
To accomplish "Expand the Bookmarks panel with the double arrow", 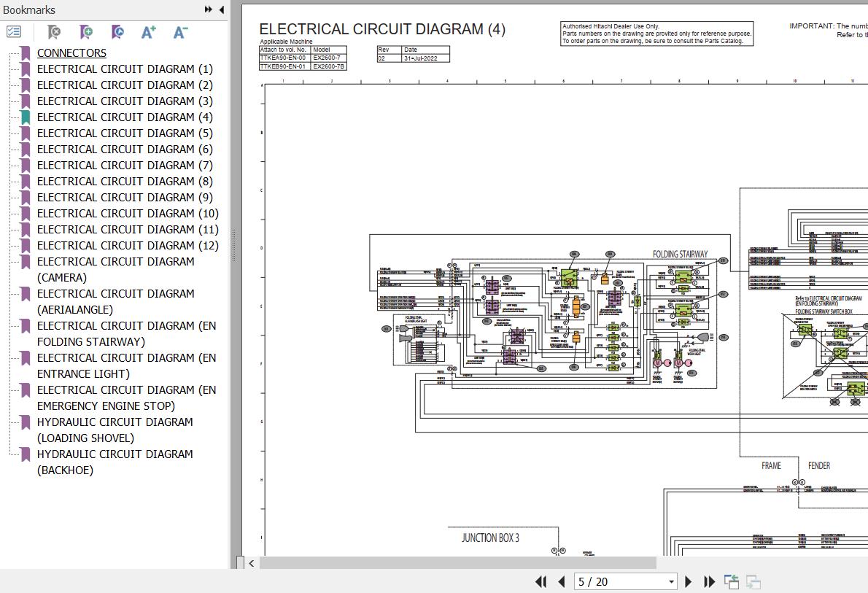I will click(x=208, y=9).
